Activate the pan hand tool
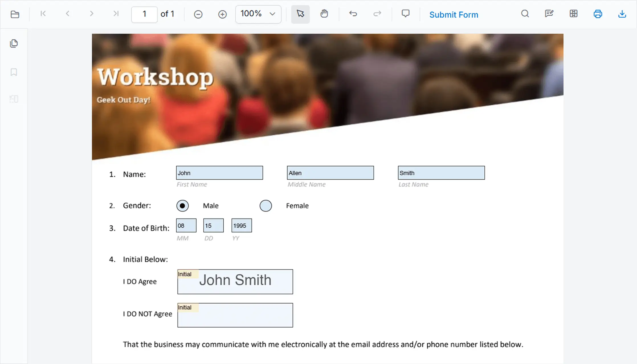The width and height of the screenshot is (637, 364). coord(324,14)
